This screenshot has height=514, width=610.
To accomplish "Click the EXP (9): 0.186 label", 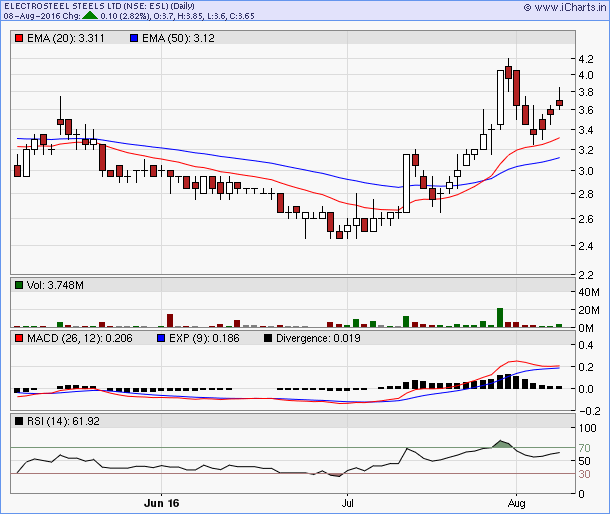I will click(204, 338).
